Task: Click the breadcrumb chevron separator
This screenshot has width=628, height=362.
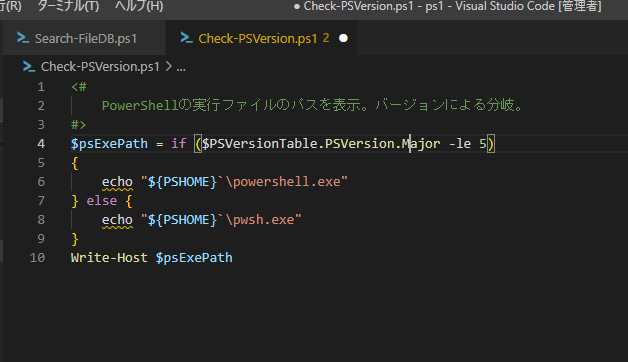Action: click(x=169, y=66)
